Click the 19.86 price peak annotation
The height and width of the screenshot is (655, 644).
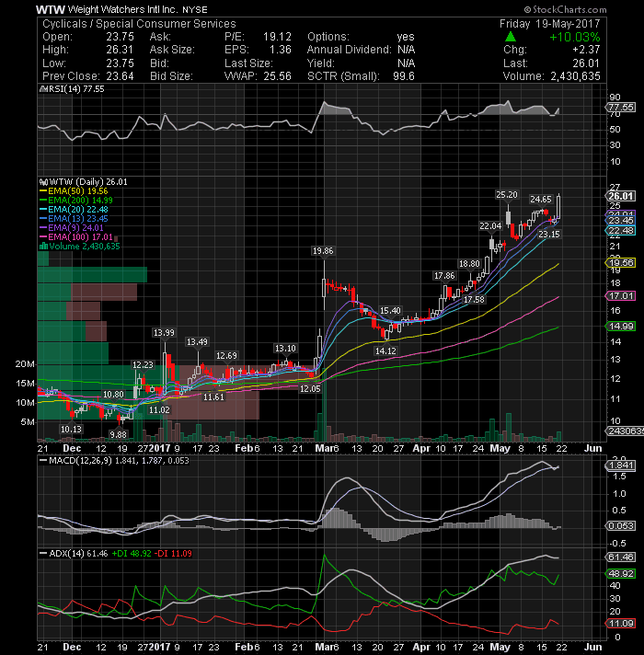tap(323, 250)
